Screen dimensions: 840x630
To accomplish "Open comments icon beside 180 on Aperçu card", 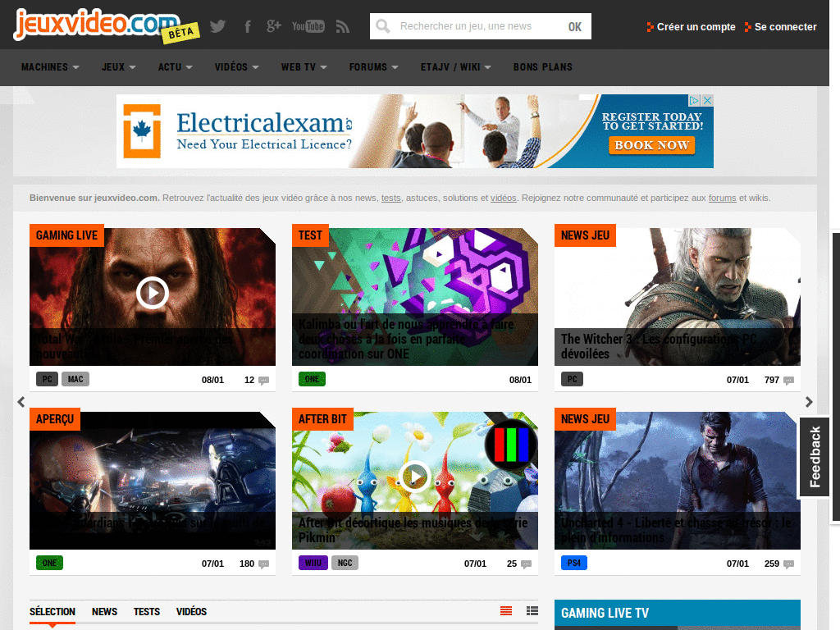I will 263,564.
